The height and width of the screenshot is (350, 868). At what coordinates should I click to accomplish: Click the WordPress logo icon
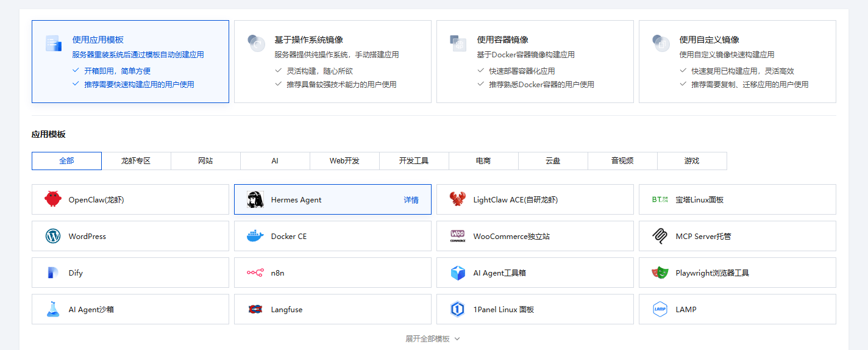point(53,236)
